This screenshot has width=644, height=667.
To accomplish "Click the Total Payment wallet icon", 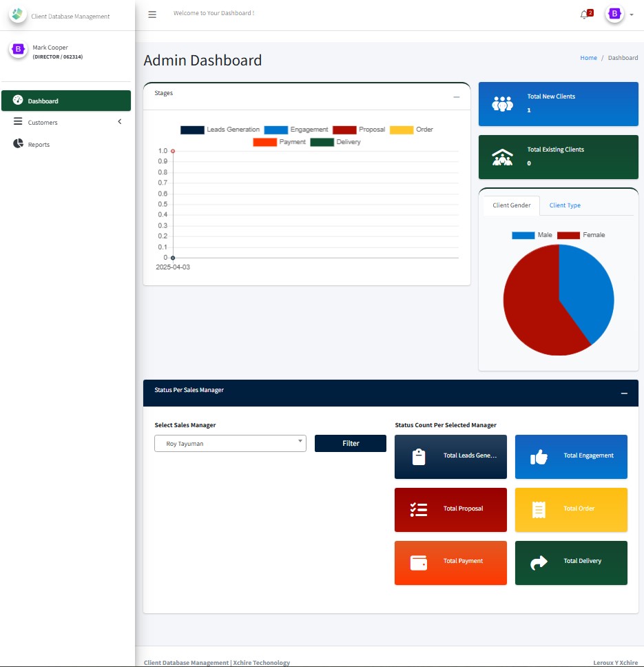I will point(419,563).
